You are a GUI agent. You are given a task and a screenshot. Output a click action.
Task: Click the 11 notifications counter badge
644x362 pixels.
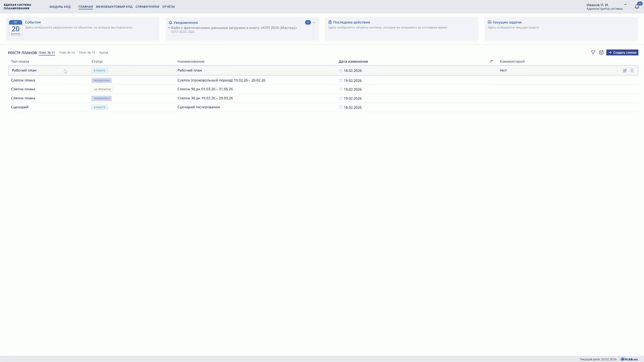tap(308, 22)
